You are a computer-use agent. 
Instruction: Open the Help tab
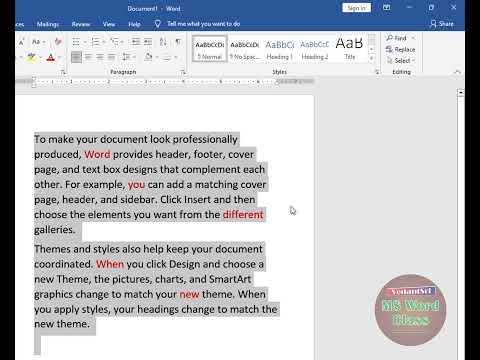point(134,24)
